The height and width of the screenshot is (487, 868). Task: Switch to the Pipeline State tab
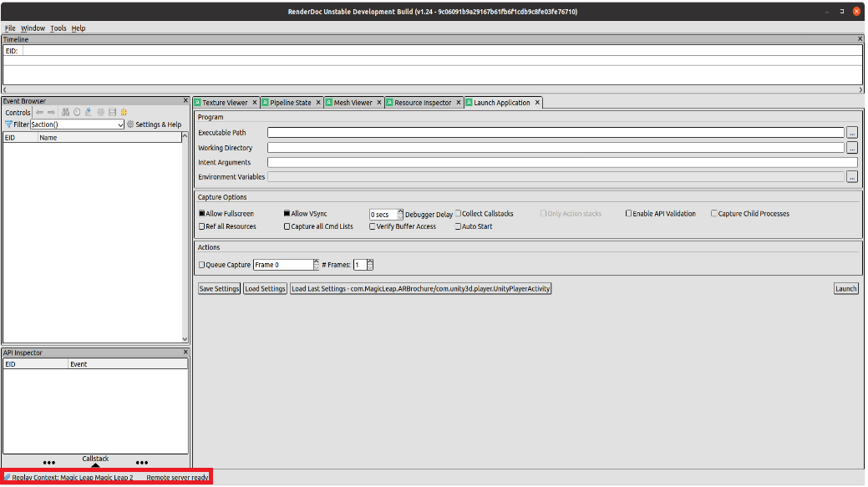(x=290, y=103)
